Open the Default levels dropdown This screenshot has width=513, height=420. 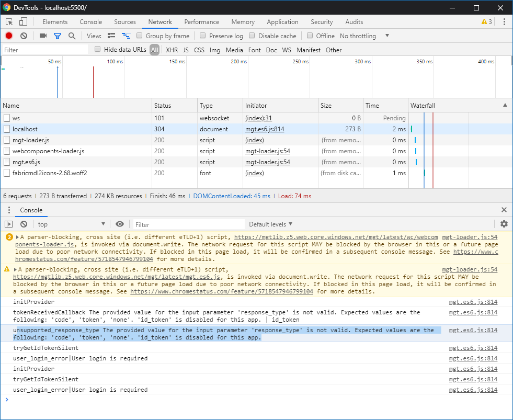tap(270, 224)
